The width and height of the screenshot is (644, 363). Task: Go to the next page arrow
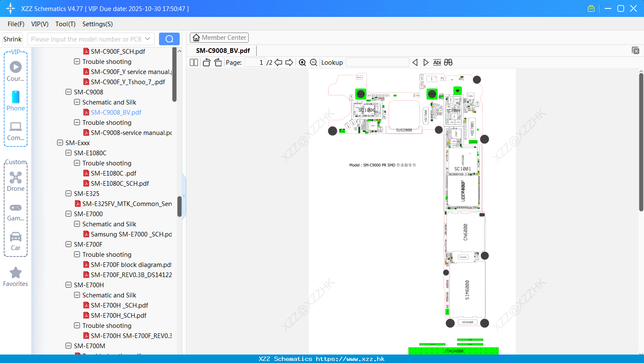click(x=289, y=62)
